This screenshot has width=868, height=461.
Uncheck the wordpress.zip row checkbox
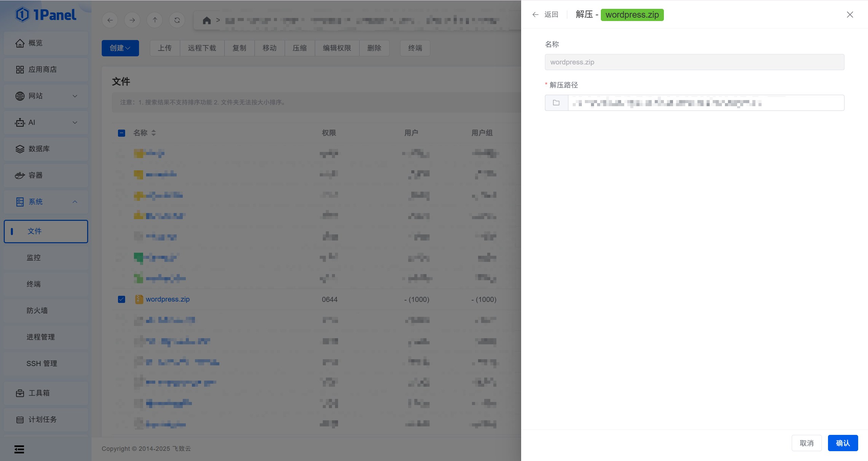point(121,299)
